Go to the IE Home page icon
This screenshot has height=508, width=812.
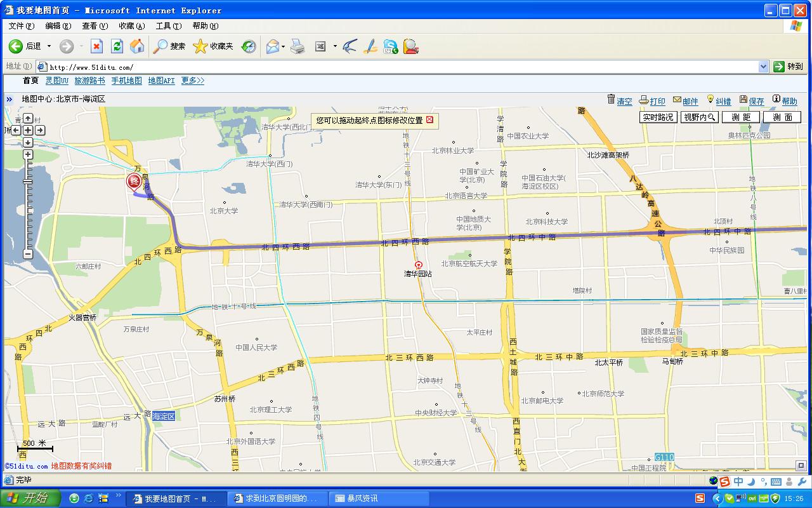[x=137, y=46]
